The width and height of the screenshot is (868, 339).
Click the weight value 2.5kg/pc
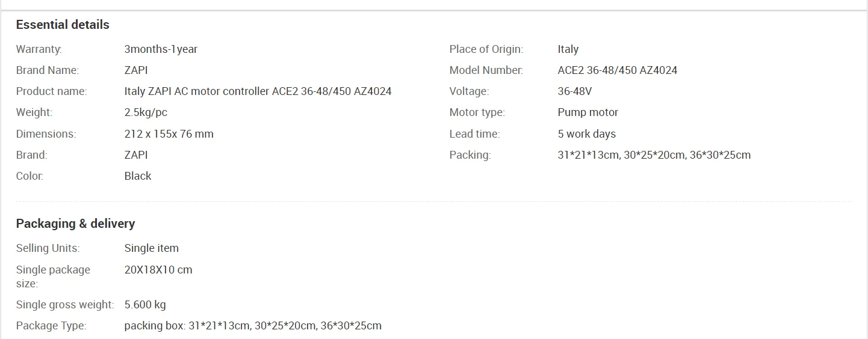coord(146,112)
